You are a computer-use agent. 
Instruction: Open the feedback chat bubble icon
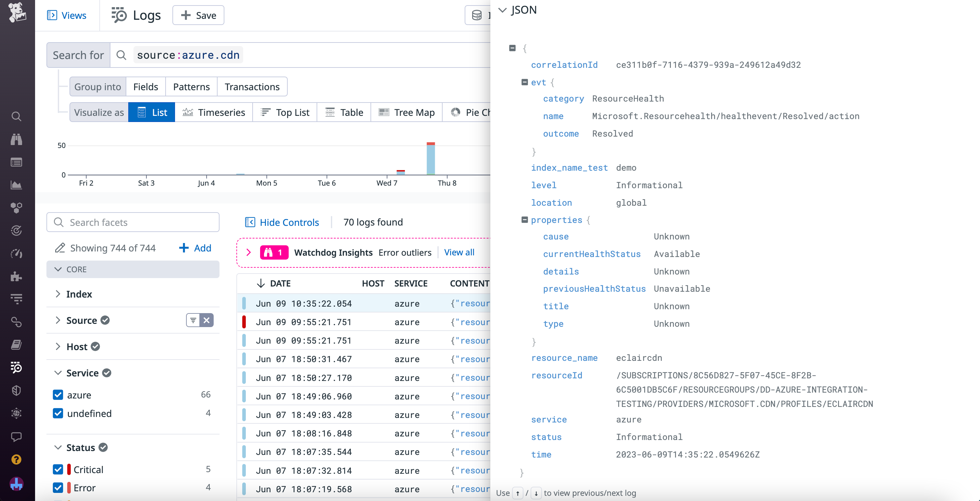pos(17,436)
